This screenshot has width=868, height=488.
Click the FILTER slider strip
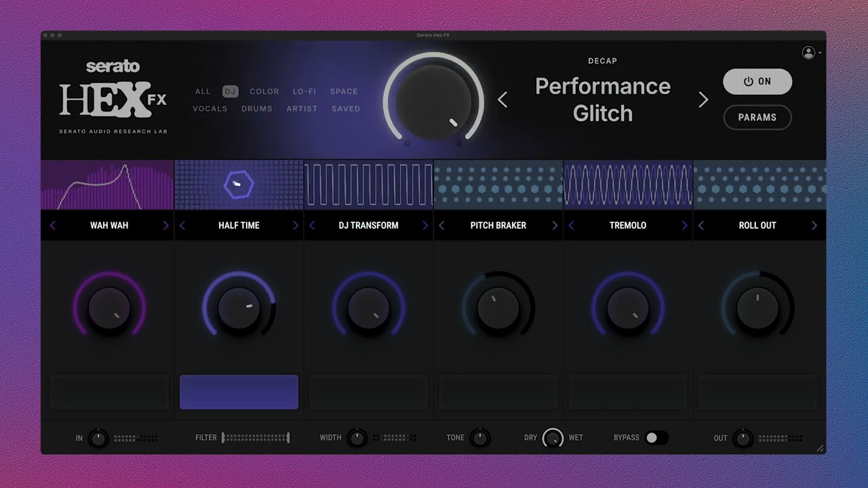pos(256,438)
